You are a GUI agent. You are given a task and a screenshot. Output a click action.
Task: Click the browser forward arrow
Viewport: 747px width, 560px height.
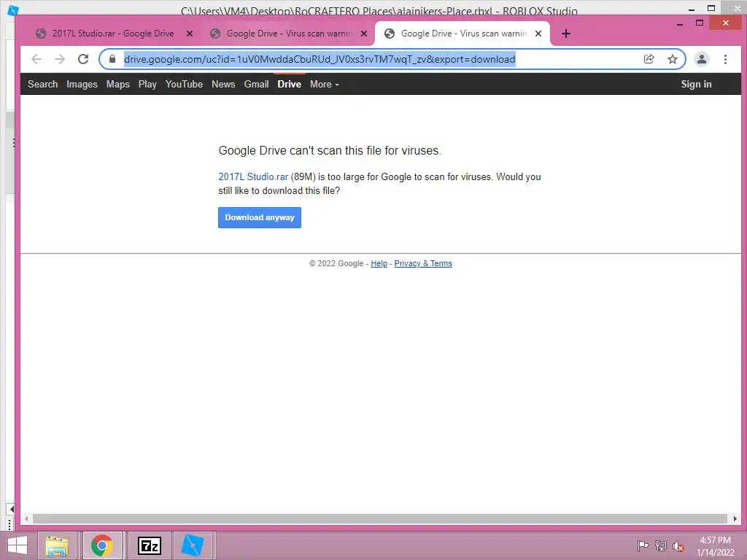60,59
